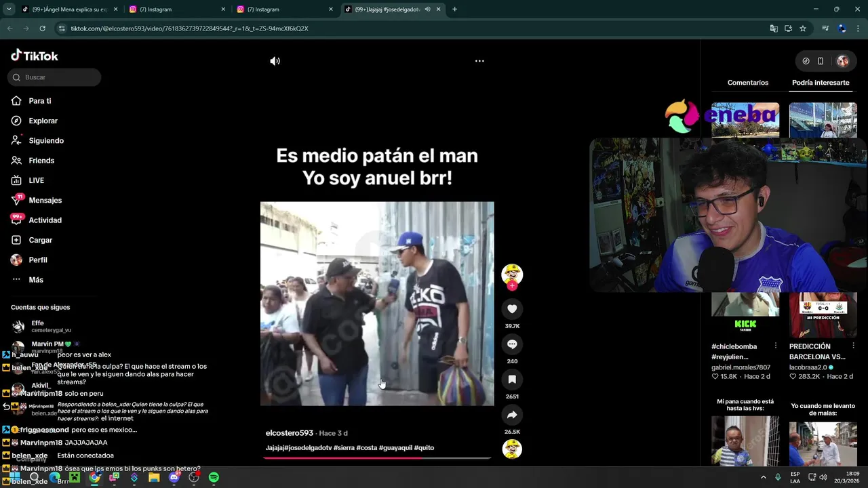Select the tiktok.com address bar URL
The image size is (868, 488).
(x=190, y=28)
